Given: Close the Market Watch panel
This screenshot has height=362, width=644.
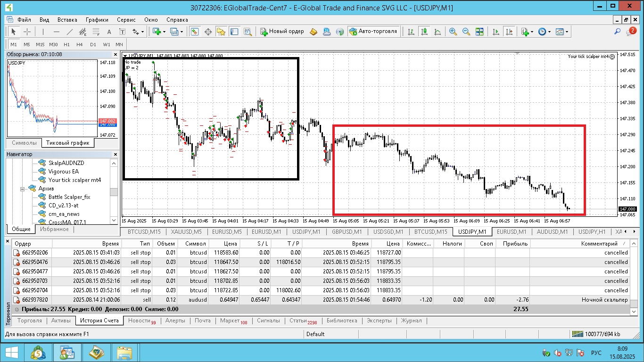Looking at the screenshot, I should coord(115,54).
